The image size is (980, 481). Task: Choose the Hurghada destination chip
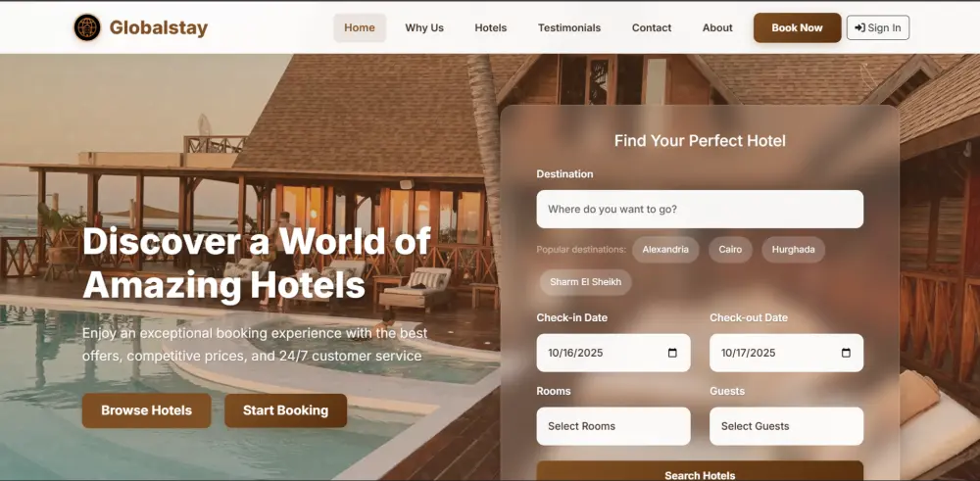pyautogui.click(x=793, y=249)
